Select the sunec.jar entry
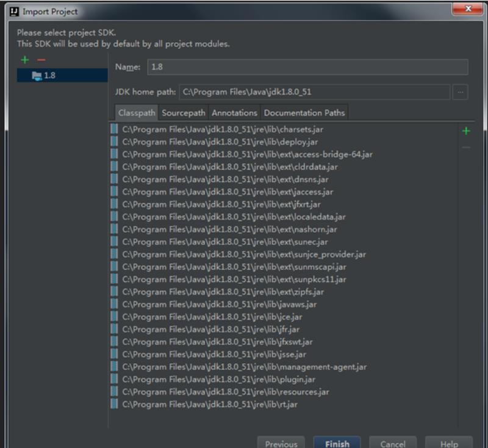Screen dimensions: 488x448 click(224, 242)
